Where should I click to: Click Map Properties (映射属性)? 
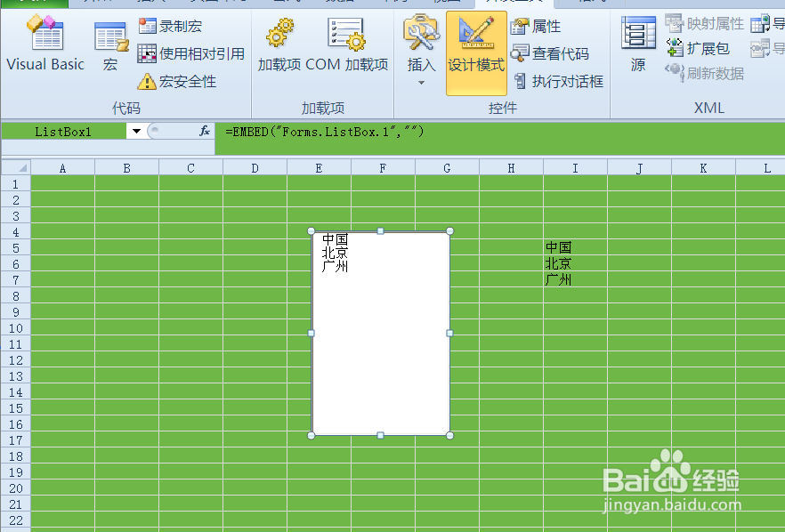pos(704,23)
